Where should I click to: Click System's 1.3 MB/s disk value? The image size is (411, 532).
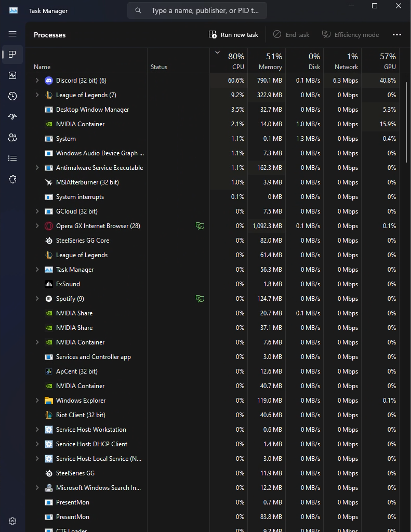308,139
